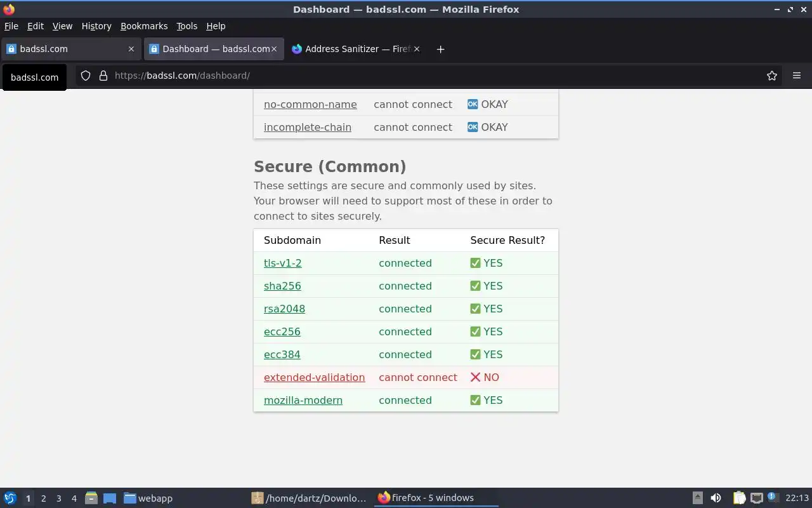The image size is (812, 508).
Task: Click the 'Secure (Common)' heading
Action: tap(330, 166)
